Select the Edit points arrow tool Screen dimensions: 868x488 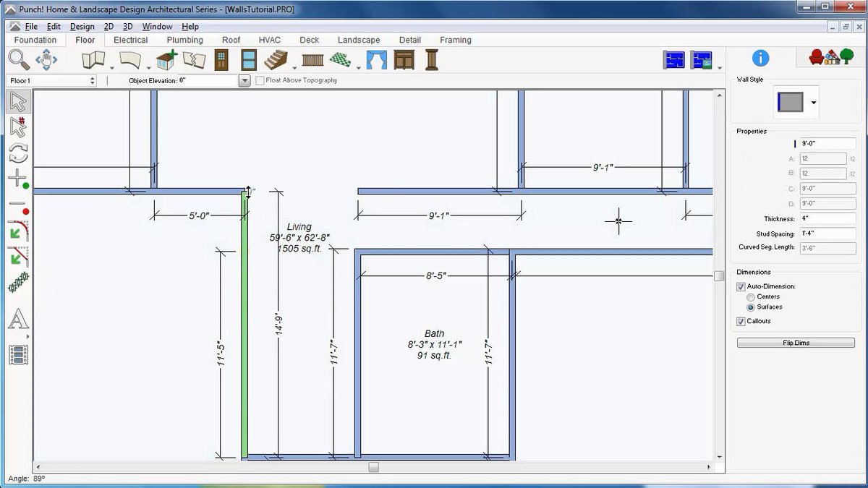tap(18, 127)
